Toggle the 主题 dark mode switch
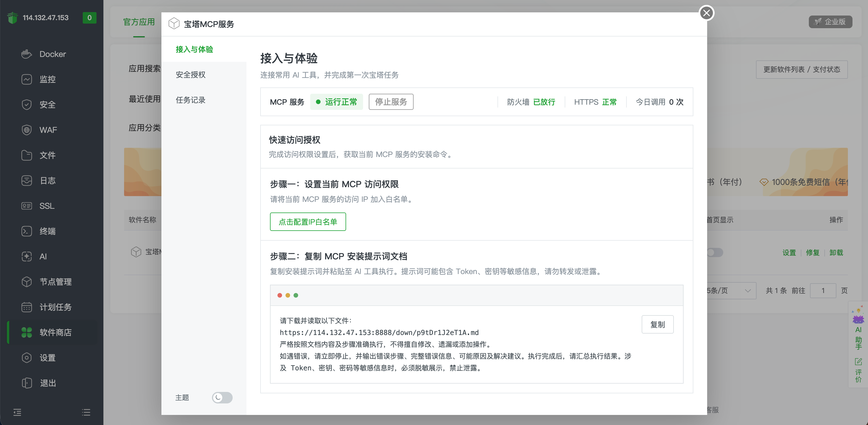The height and width of the screenshot is (425, 868). (x=222, y=397)
